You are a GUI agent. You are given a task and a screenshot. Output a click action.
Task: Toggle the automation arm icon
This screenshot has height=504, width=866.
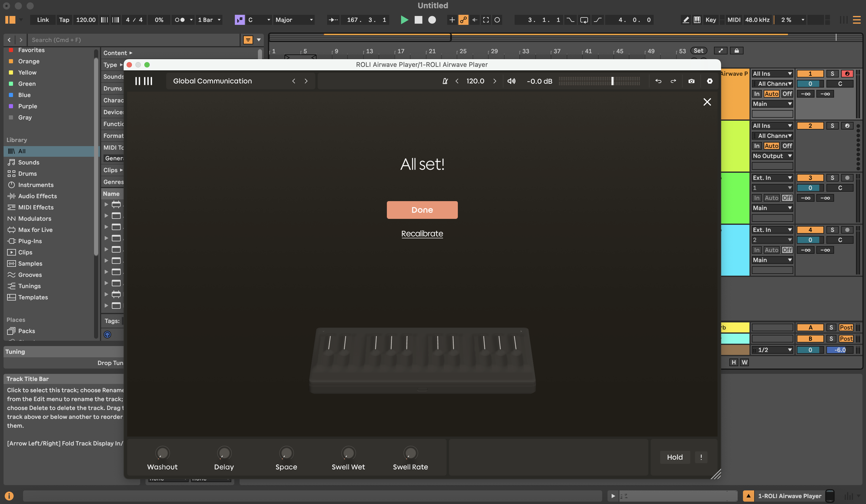click(x=463, y=20)
